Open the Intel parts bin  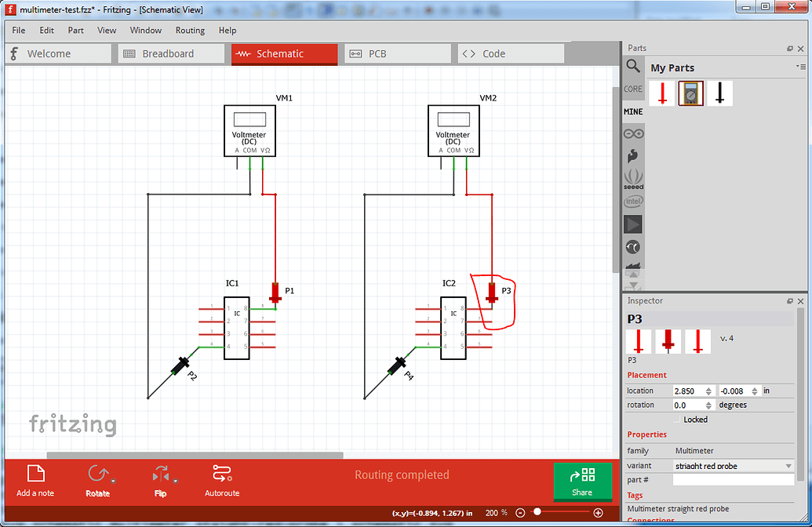coord(633,202)
